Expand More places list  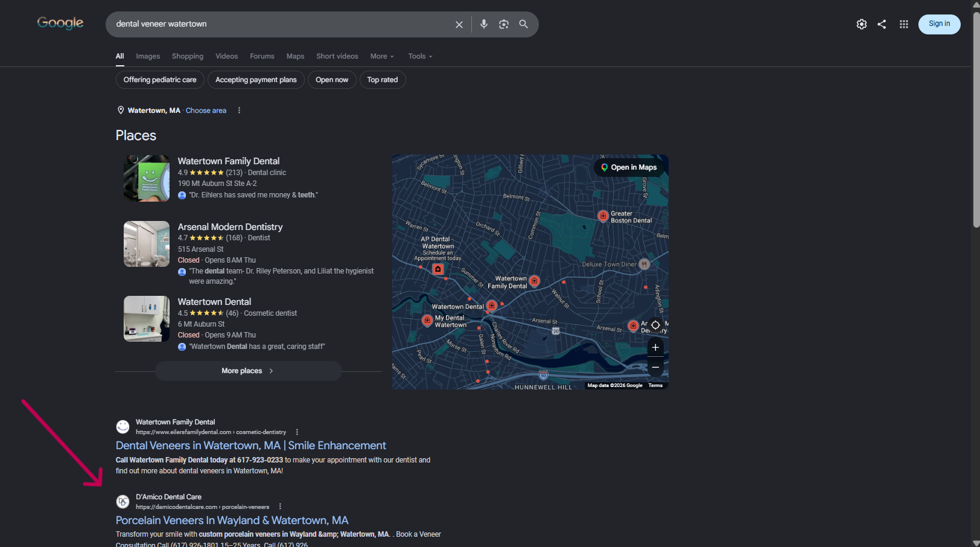(x=249, y=371)
